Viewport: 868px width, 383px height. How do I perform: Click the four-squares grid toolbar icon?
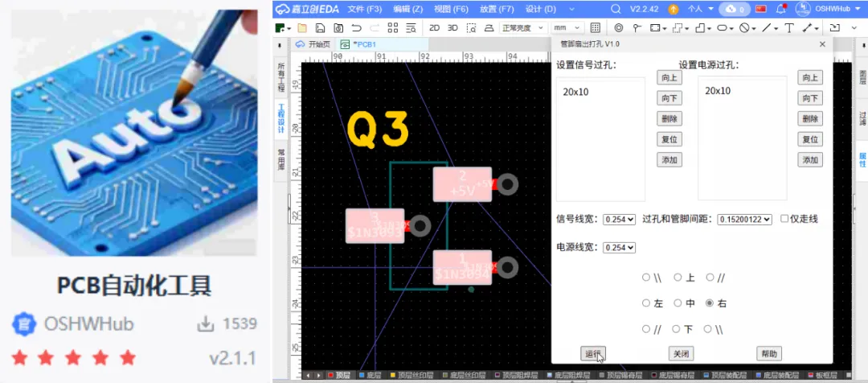[393, 27]
